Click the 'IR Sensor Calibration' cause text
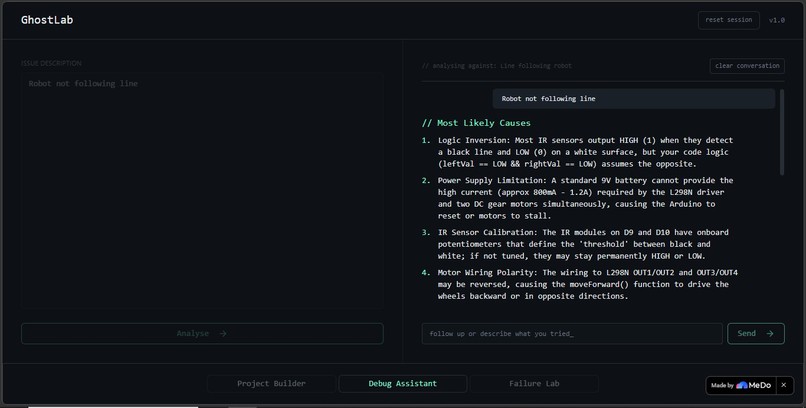Image resolution: width=806 pixels, height=408 pixels. coord(583,244)
